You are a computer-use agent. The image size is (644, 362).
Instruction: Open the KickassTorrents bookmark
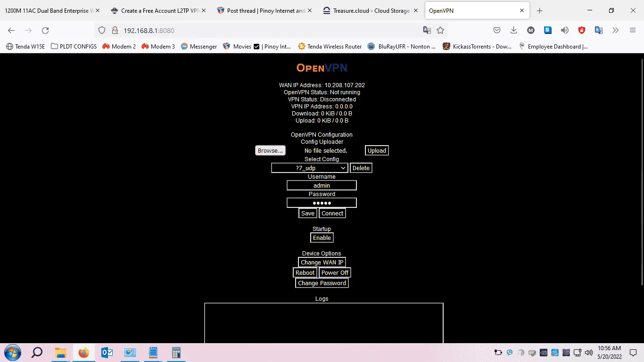point(477,47)
